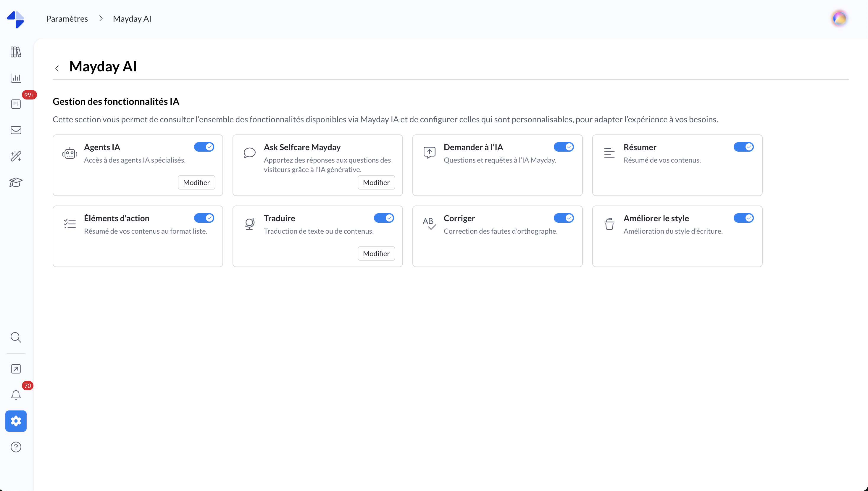Disable the Agents IA toggle
This screenshot has height=491, width=868.
204,147
